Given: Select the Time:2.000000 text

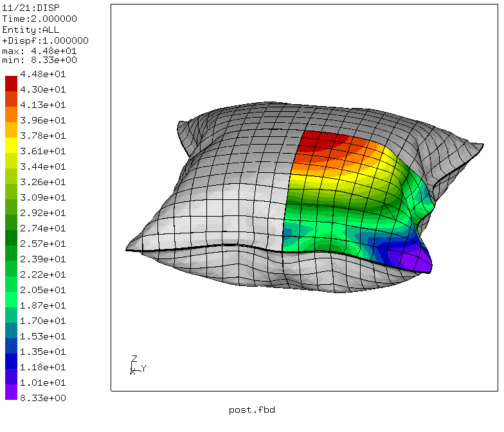Looking at the screenshot, I should [x=40, y=19].
